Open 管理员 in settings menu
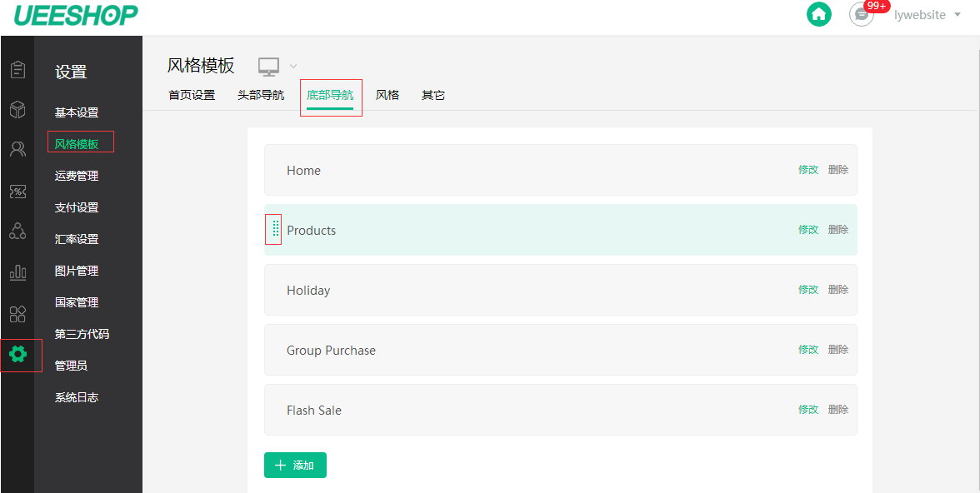The height and width of the screenshot is (493, 980). pyautogui.click(x=72, y=366)
